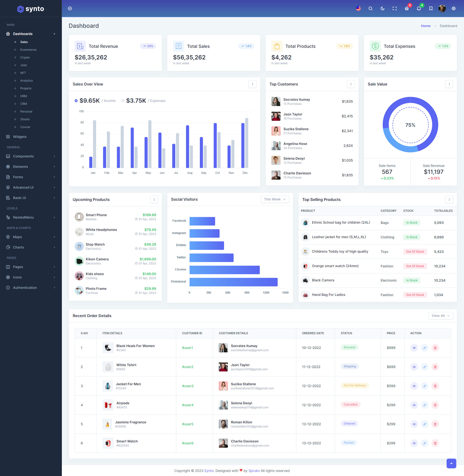Select the Income radio toggle on Sales chart
Screen dimensions: 464x476
tap(76, 100)
